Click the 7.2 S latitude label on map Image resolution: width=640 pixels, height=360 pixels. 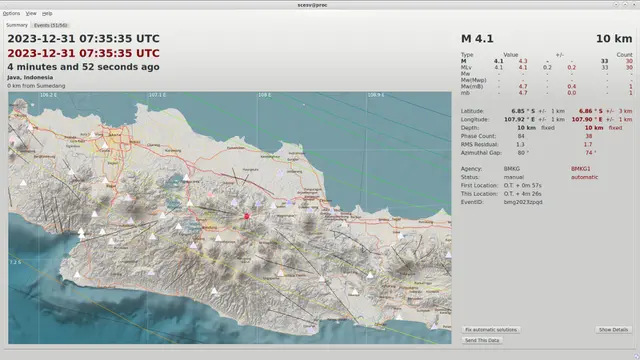(15, 262)
